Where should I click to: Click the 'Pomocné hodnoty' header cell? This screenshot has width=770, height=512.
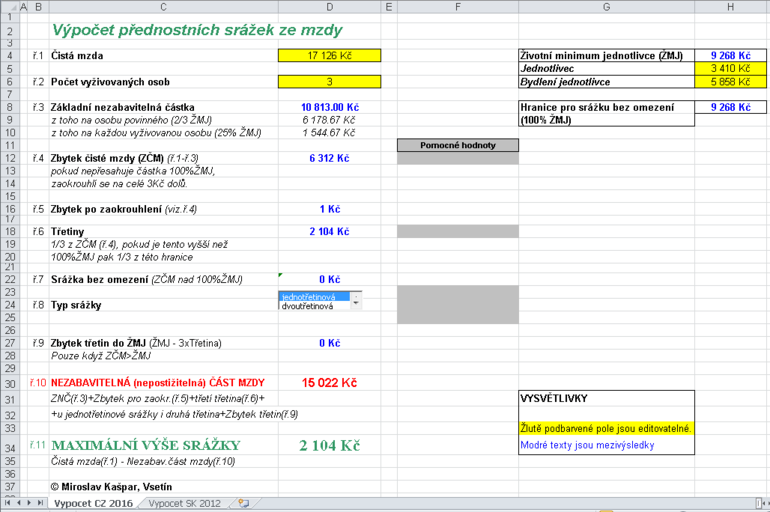(458, 145)
